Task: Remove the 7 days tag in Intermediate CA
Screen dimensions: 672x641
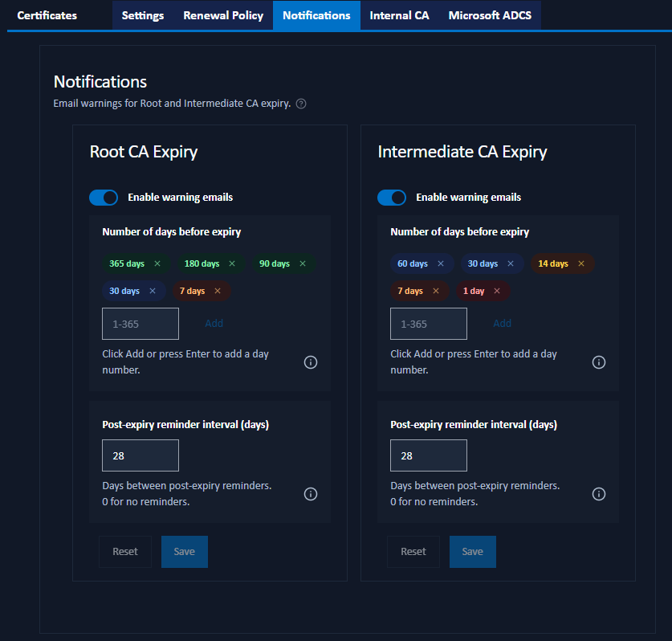Action: pos(436,291)
